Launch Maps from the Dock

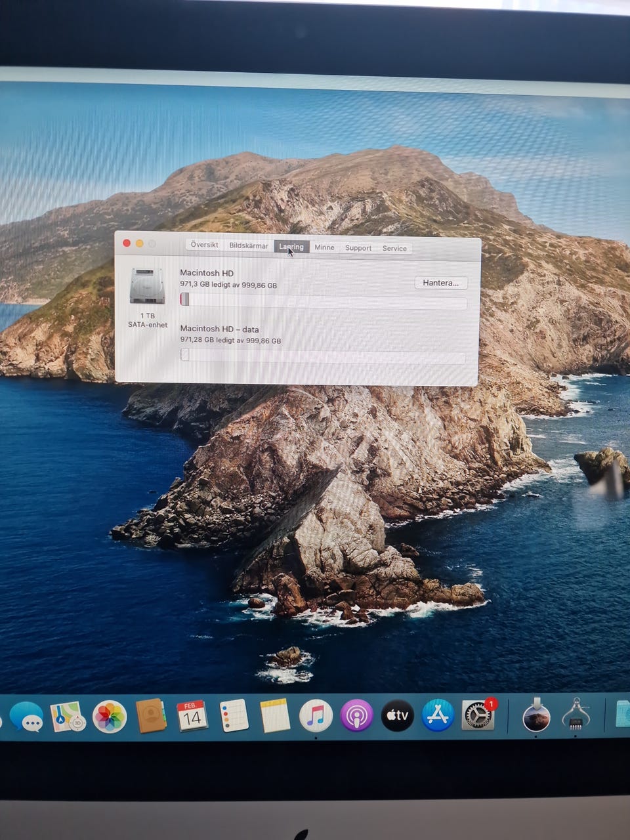point(68,717)
